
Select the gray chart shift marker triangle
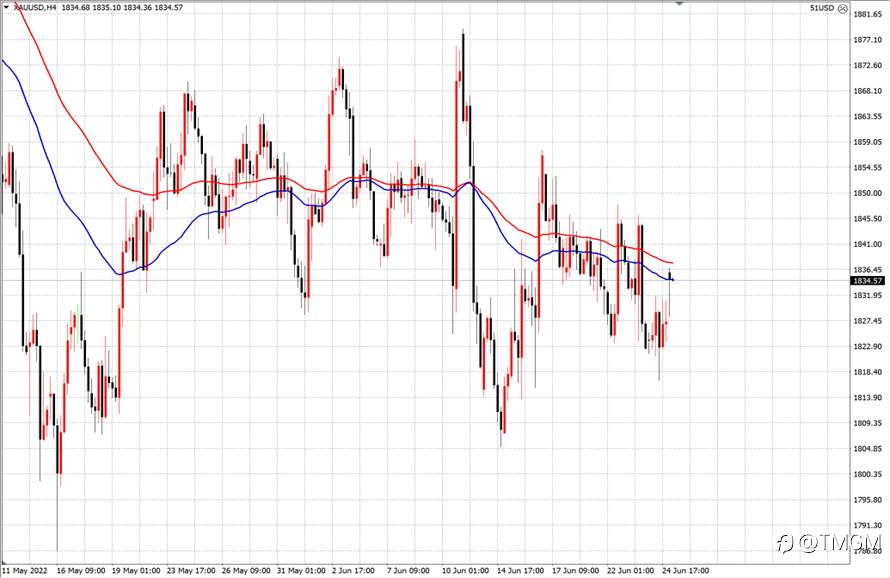(679, 3)
